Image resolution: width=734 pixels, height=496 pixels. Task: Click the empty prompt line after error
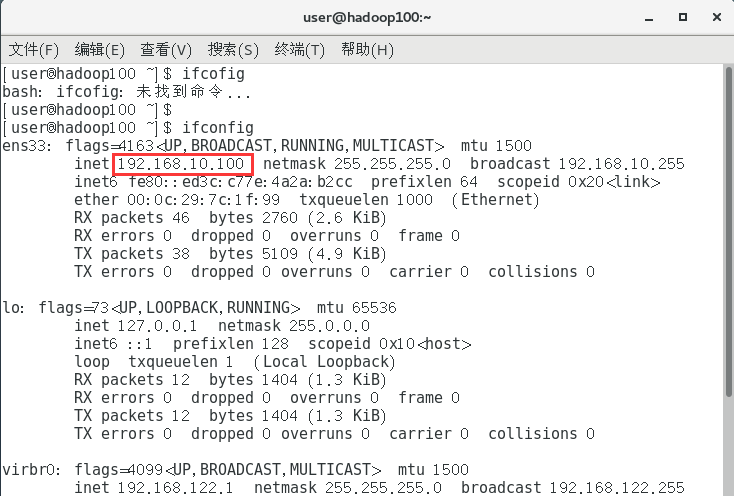[x=88, y=110]
